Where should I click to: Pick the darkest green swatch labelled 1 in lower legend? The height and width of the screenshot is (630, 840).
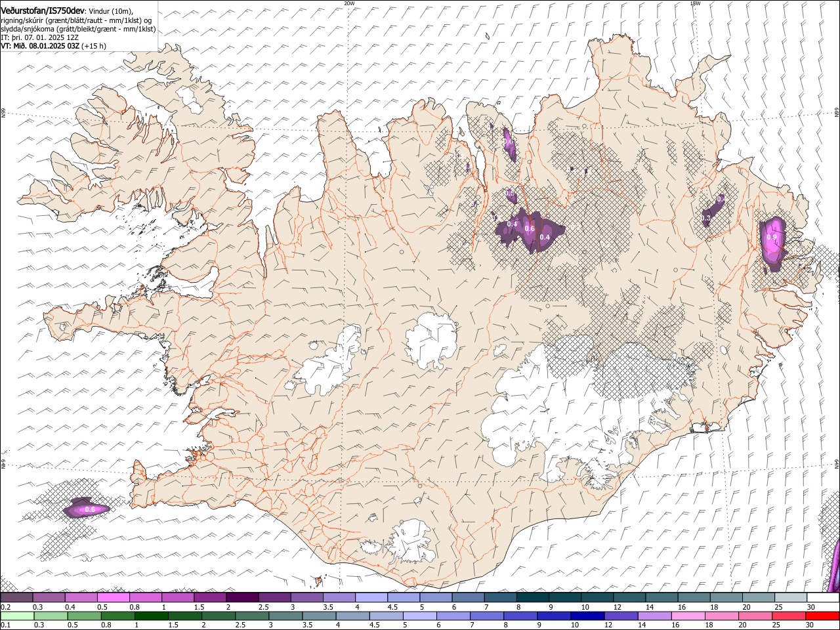(x=151, y=616)
